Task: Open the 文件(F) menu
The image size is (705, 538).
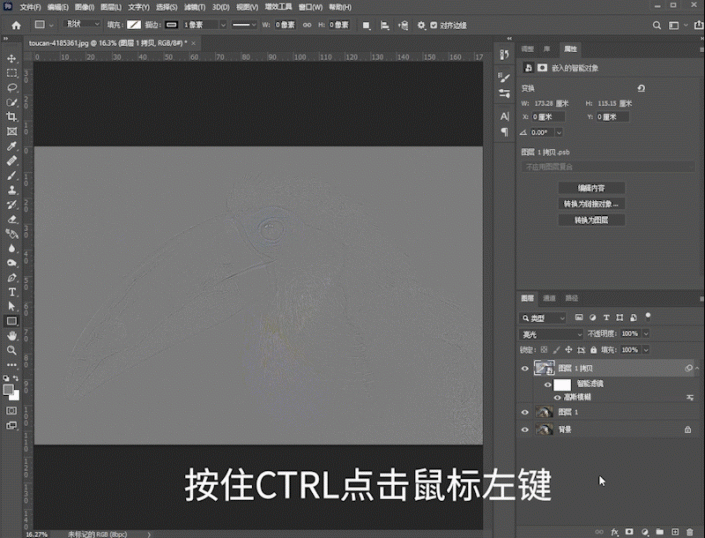Action: click(30, 7)
